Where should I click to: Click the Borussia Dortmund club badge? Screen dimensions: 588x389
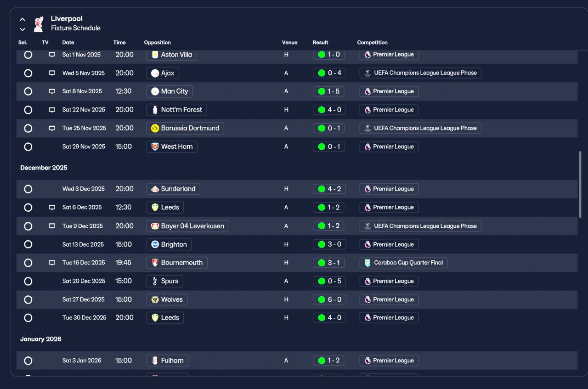coord(155,128)
